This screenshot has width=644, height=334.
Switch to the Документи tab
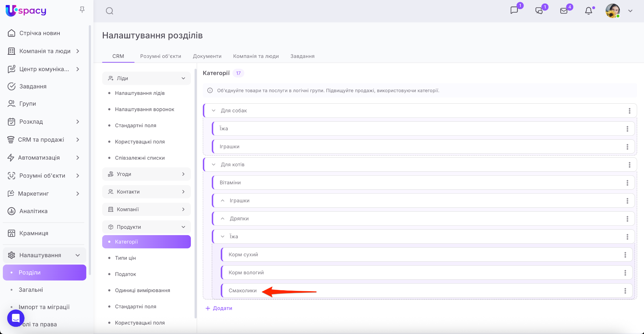(207, 56)
